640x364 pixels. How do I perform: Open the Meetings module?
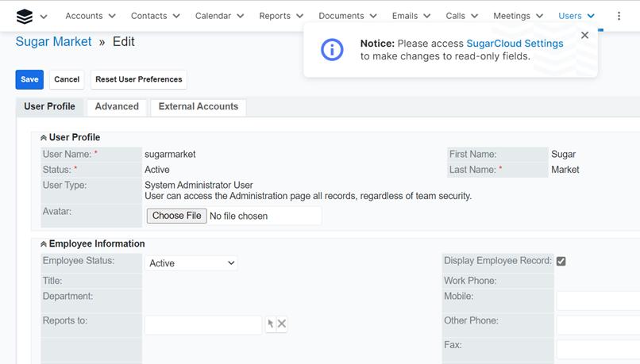[512, 16]
